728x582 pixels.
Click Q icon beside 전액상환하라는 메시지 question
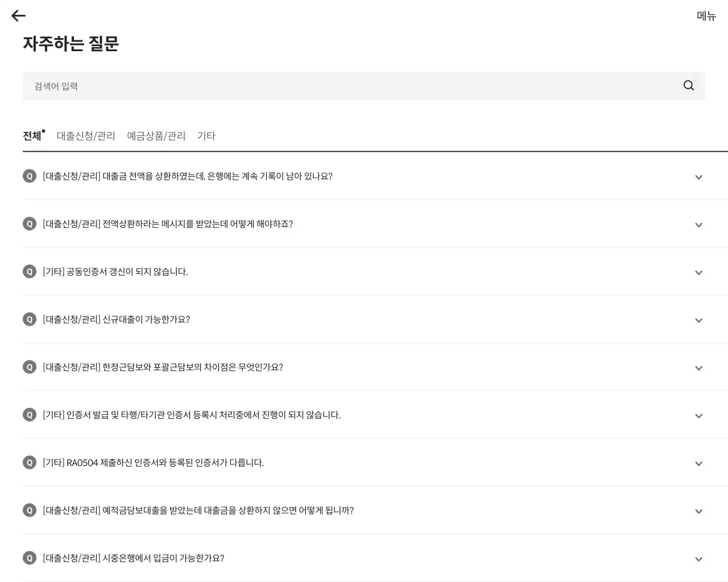pyautogui.click(x=30, y=224)
